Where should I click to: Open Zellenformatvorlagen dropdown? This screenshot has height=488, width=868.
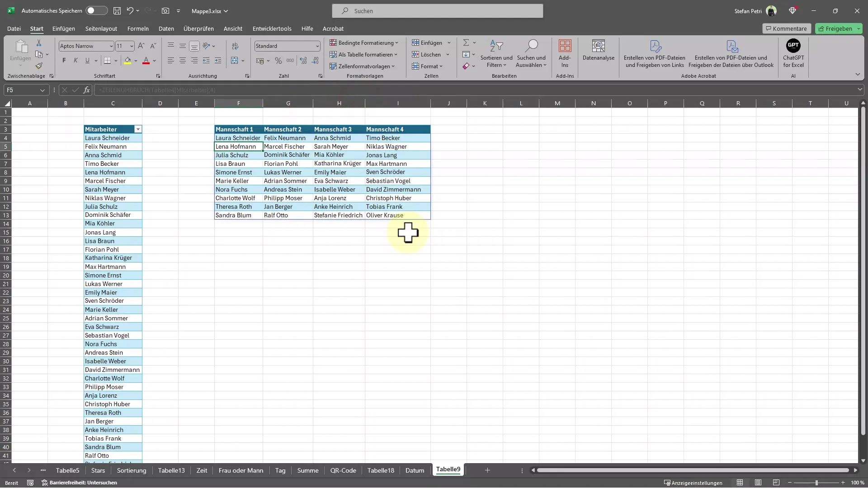tap(362, 66)
